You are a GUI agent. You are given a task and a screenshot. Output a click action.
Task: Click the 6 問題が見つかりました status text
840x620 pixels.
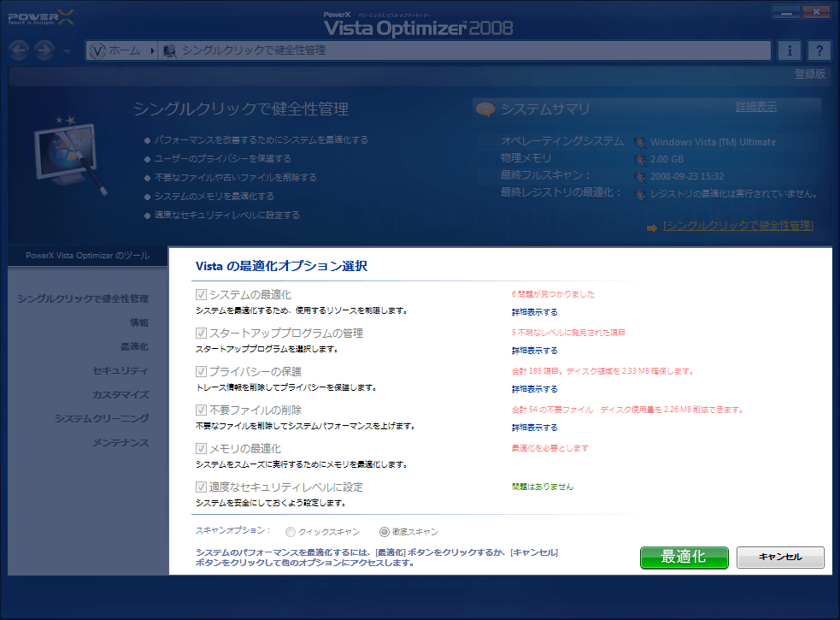coord(553,294)
